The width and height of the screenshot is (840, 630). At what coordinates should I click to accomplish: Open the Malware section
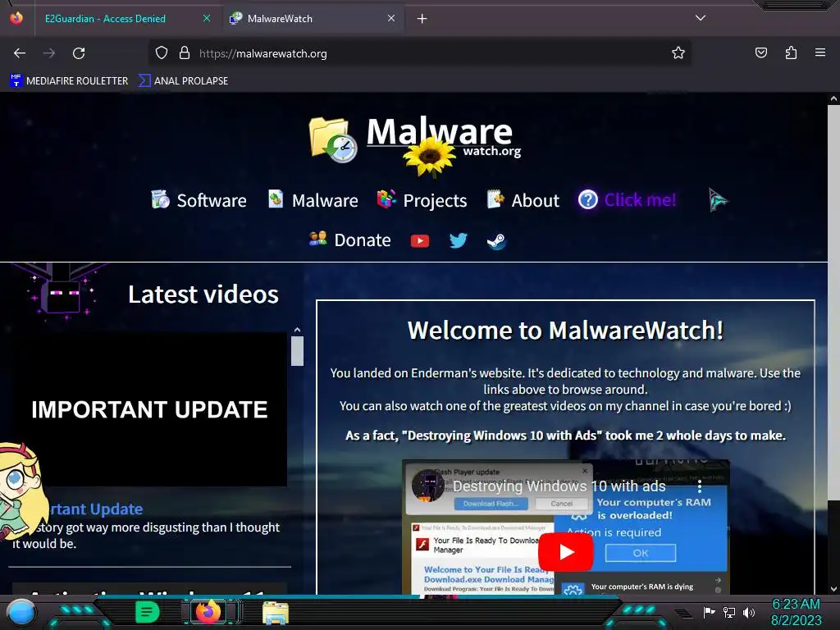(x=313, y=200)
